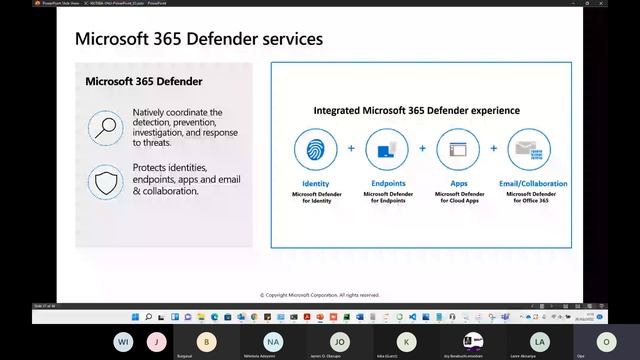Click the 'Apps' label
640x360 pixels.
pyautogui.click(x=459, y=183)
